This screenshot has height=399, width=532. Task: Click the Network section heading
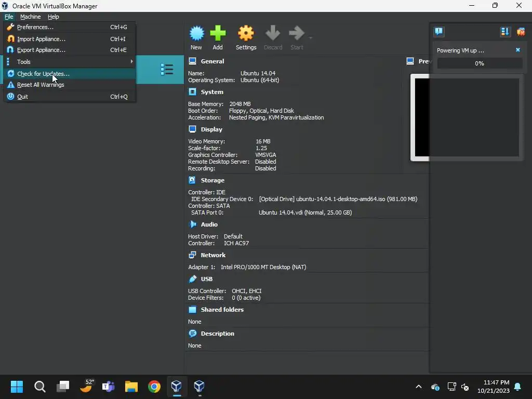(213, 255)
